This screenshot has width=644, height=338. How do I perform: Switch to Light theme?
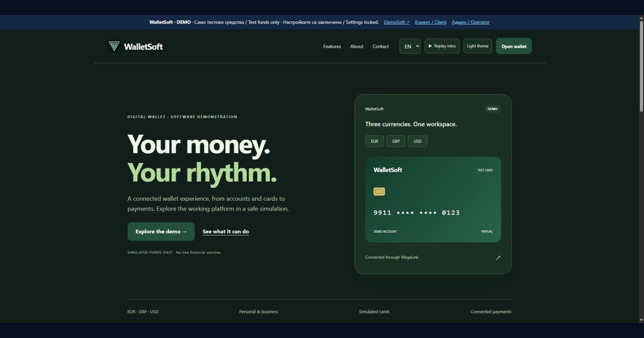pyautogui.click(x=478, y=46)
